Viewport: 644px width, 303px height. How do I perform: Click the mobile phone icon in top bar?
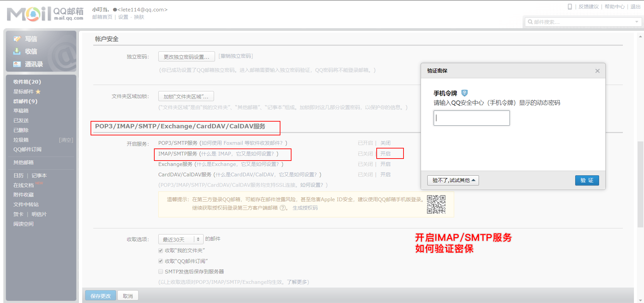point(570,7)
